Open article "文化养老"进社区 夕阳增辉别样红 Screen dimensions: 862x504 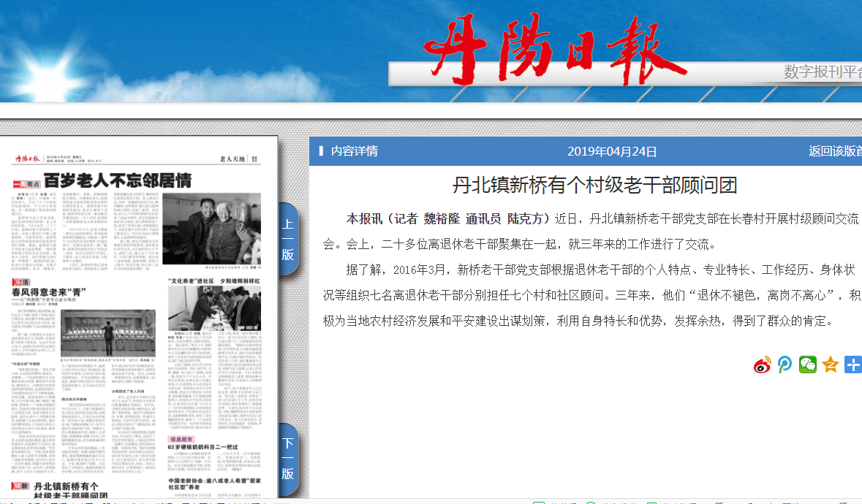point(214,281)
